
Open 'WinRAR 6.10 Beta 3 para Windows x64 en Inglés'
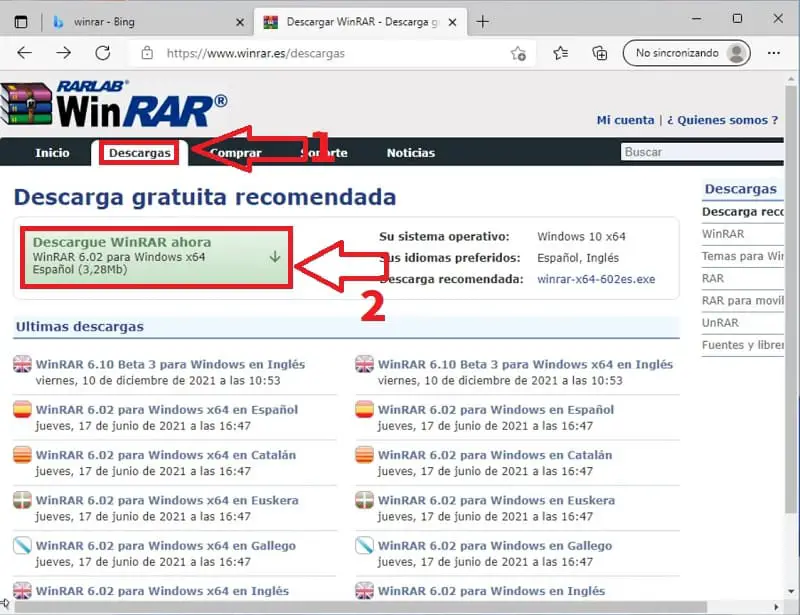tap(525, 364)
